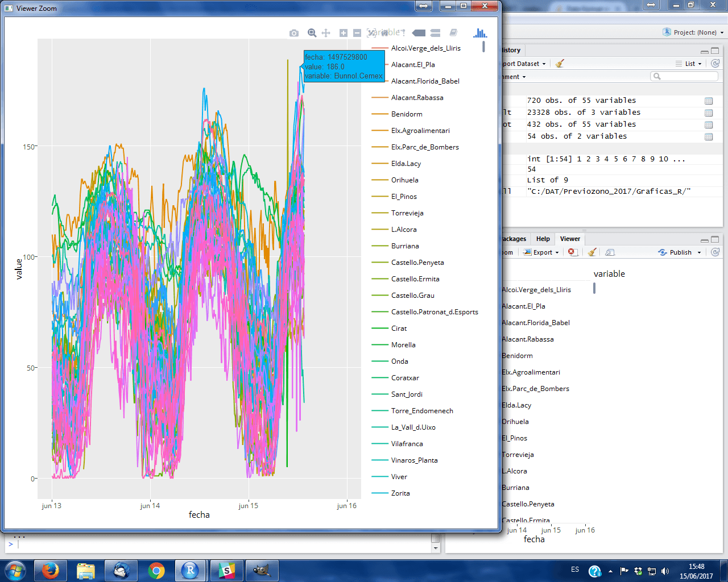Download the plot as PNG using camera icon
The height and width of the screenshot is (582, 728).
point(294,33)
